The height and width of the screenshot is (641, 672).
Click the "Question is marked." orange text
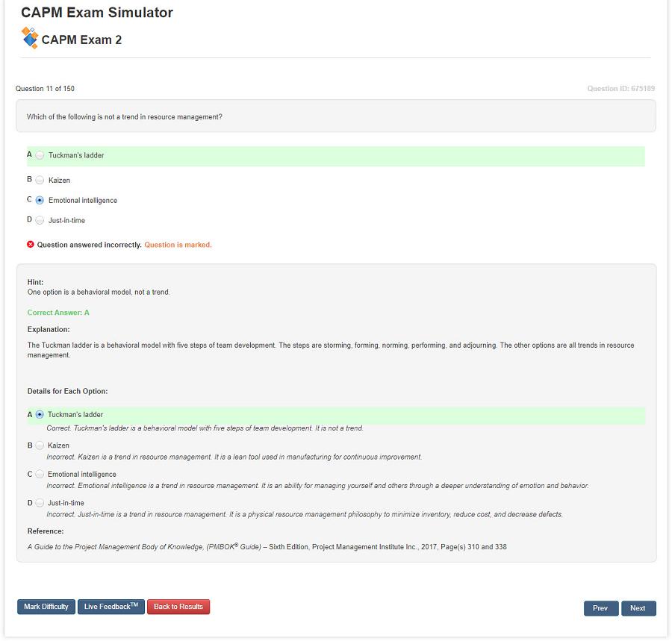[x=178, y=245]
